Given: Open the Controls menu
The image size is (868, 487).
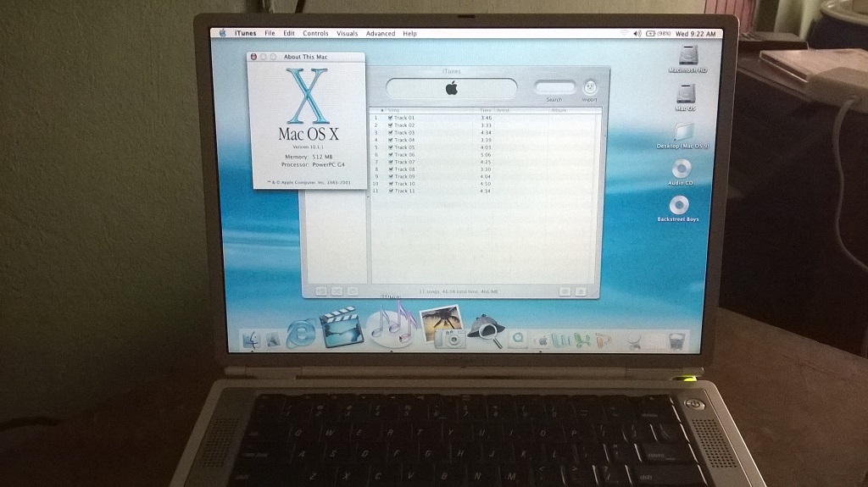Looking at the screenshot, I should click(x=315, y=33).
